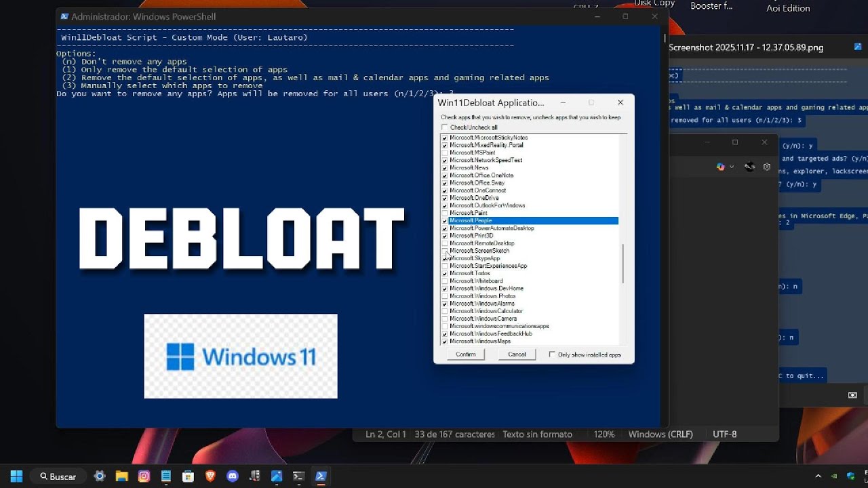Uncheck Microsoft.OneDrive checkbox

[445, 198]
